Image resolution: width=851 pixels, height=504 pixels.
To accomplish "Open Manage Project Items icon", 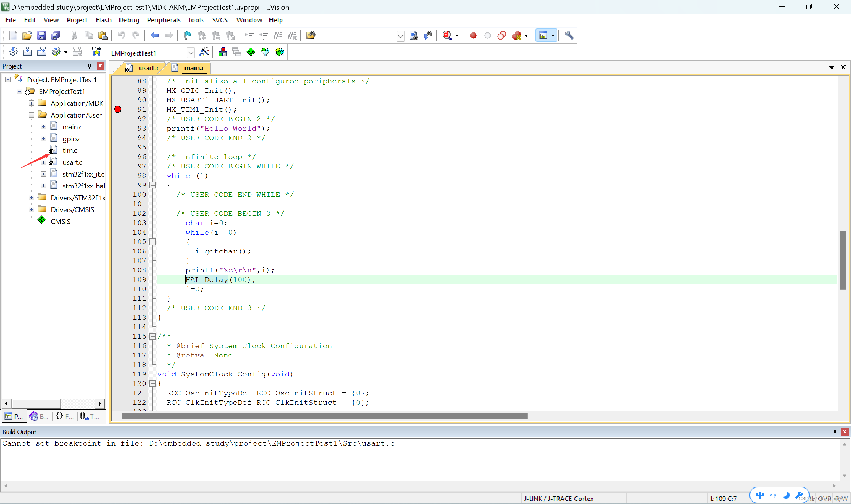I will pos(223,52).
